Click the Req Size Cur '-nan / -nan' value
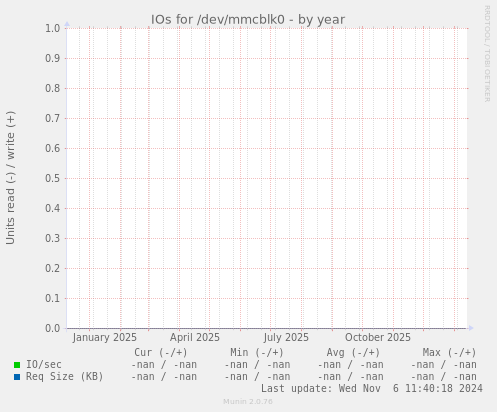This screenshot has height=412, width=497. point(164,377)
